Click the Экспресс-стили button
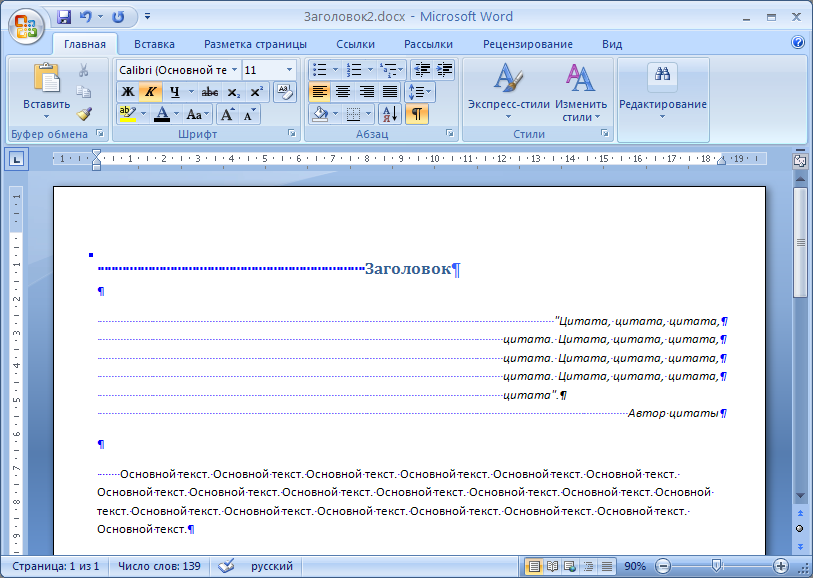 point(508,90)
